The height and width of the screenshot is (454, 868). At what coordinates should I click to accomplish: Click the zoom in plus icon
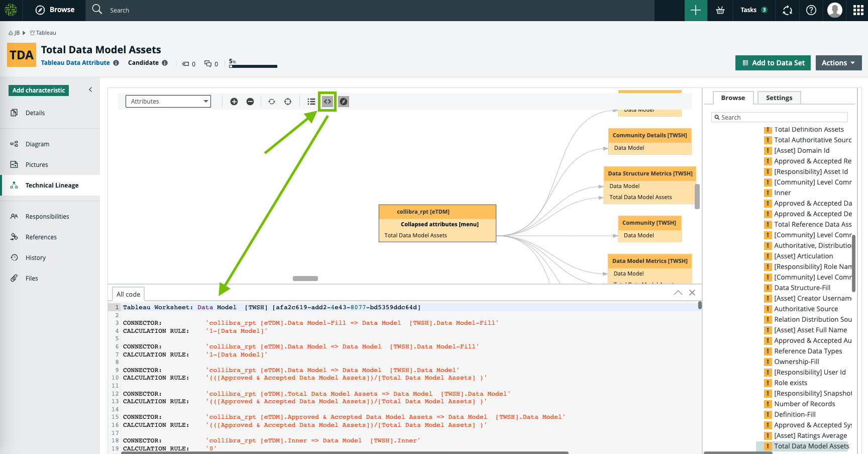234,102
